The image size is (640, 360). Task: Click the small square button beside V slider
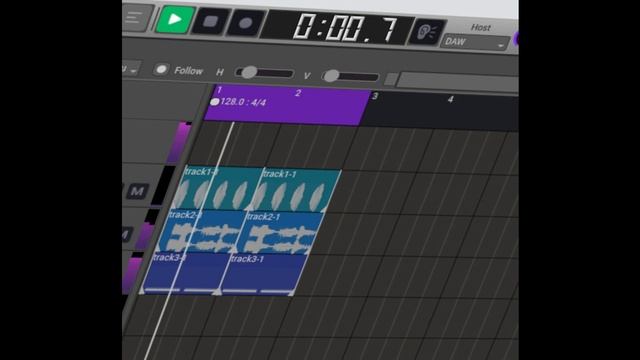(390, 79)
